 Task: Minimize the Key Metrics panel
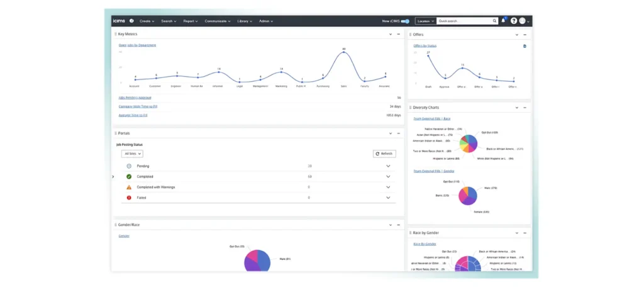(x=399, y=34)
